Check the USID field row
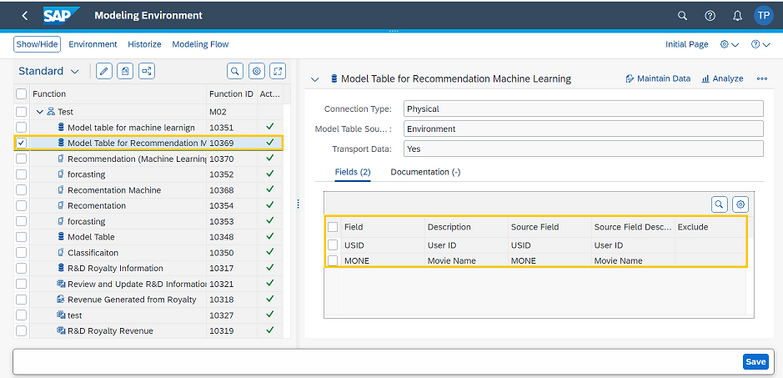The image size is (783, 378). tap(333, 245)
